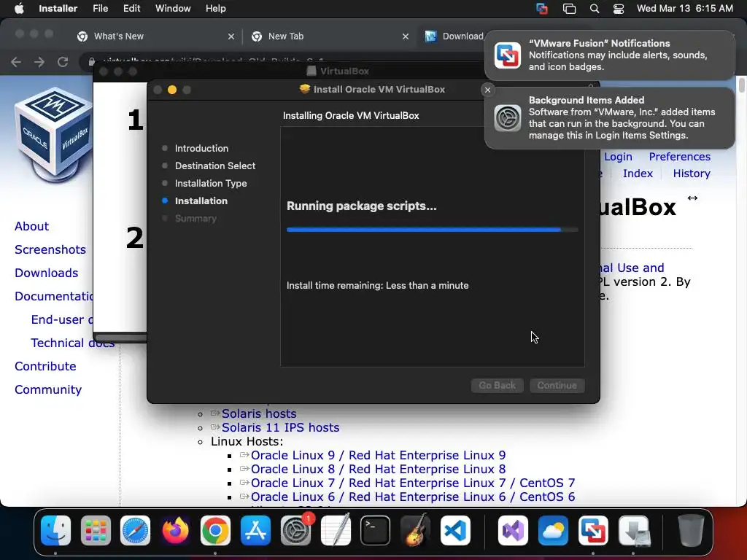Click the End-user docs sidebar link
Image resolution: width=747 pixels, height=560 pixels.
point(62,319)
